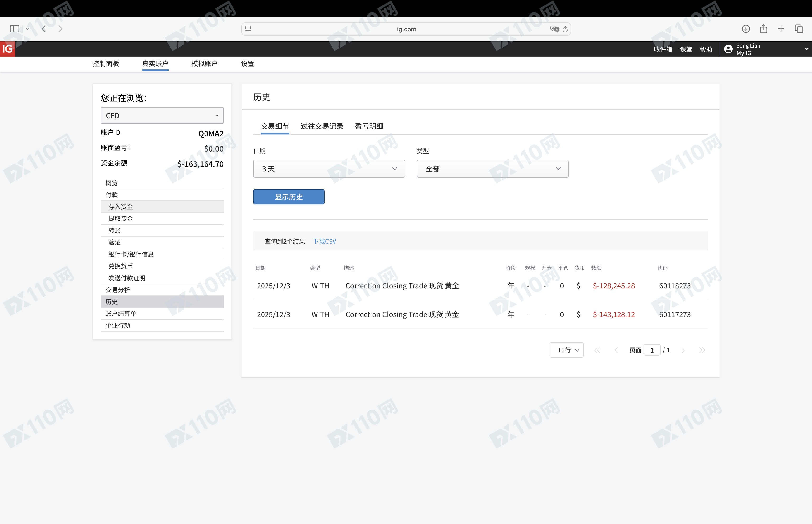Click the browser back arrow

coord(43,29)
